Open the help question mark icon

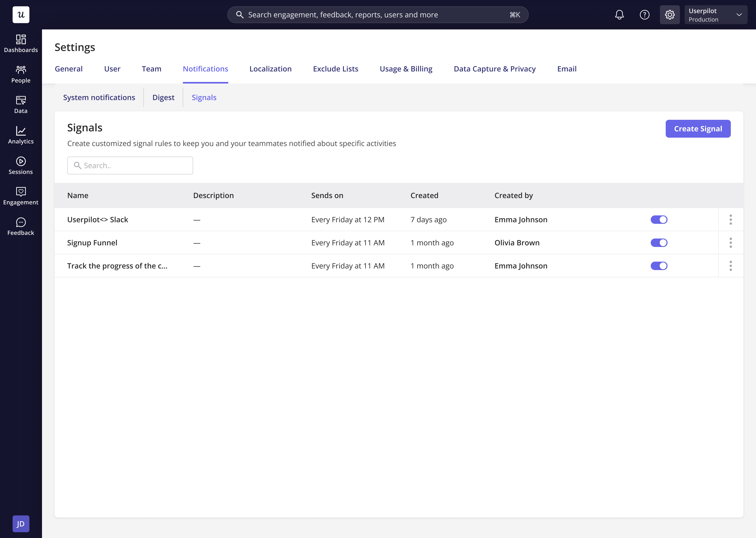pyautogui.click(x=644, y=15)
